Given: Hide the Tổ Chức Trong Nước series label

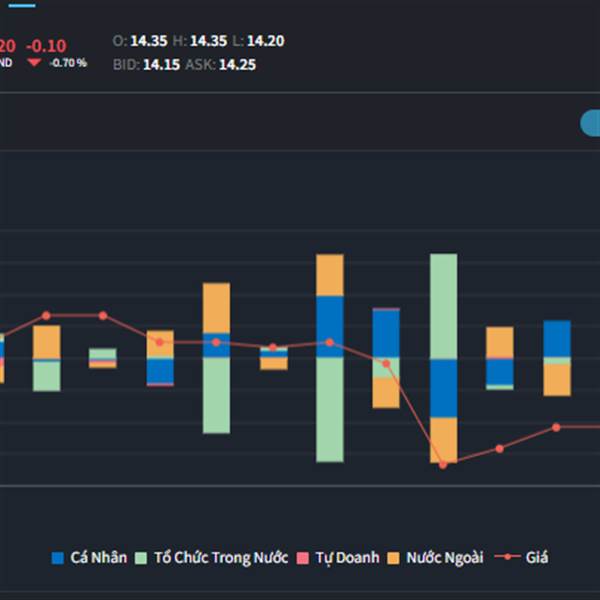Looking at the screenshot, I should [x=220, y=558].
